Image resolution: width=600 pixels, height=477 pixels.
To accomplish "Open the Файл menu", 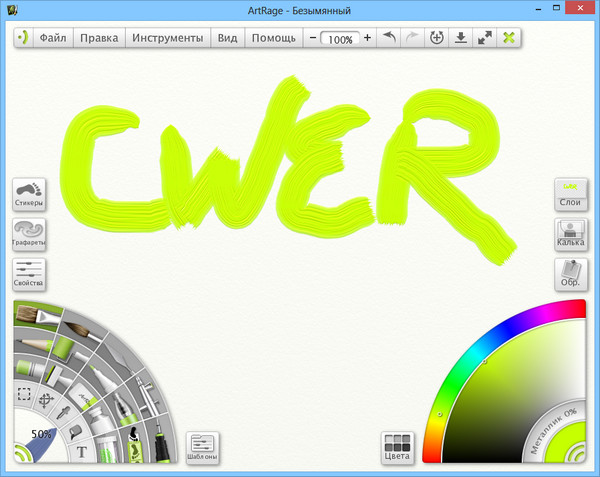I will click(53, 38).
